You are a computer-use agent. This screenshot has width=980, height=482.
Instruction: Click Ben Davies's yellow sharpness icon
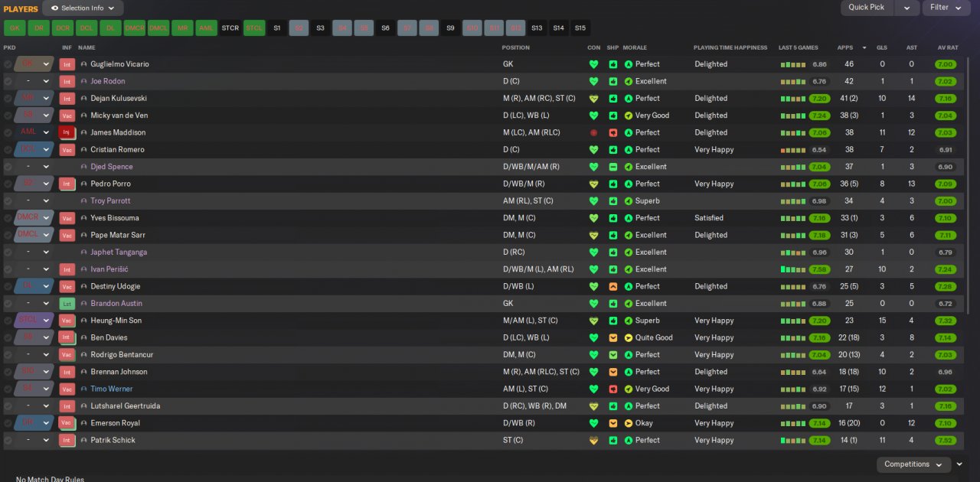(613, 337)
